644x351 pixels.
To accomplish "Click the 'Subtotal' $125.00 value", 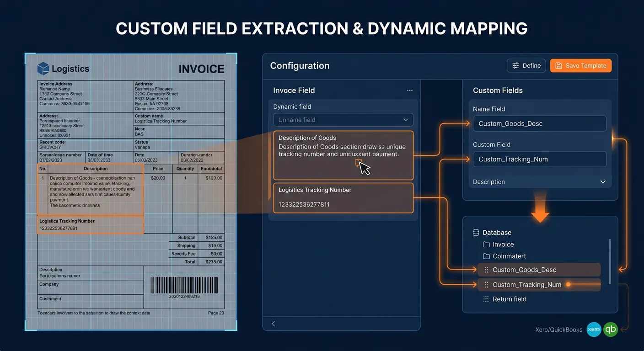I will click(214, 238).
